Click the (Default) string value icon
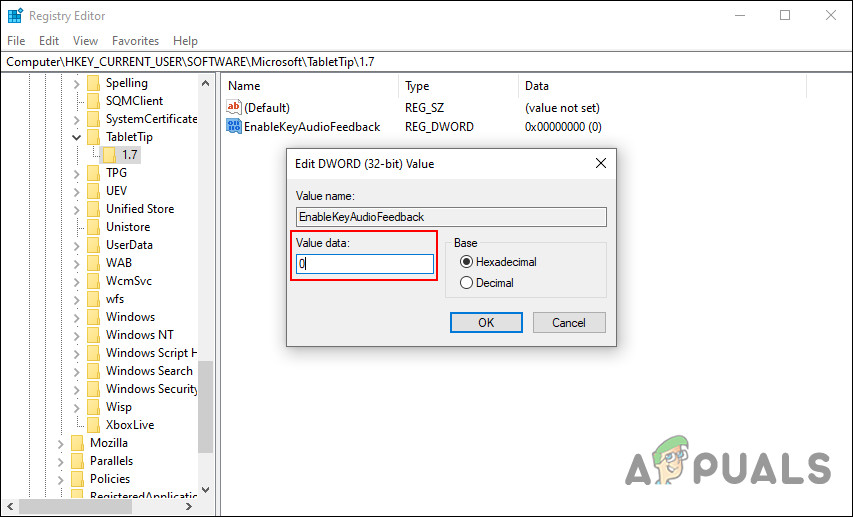This screenshot has width=853, height=517. point(234,107)
